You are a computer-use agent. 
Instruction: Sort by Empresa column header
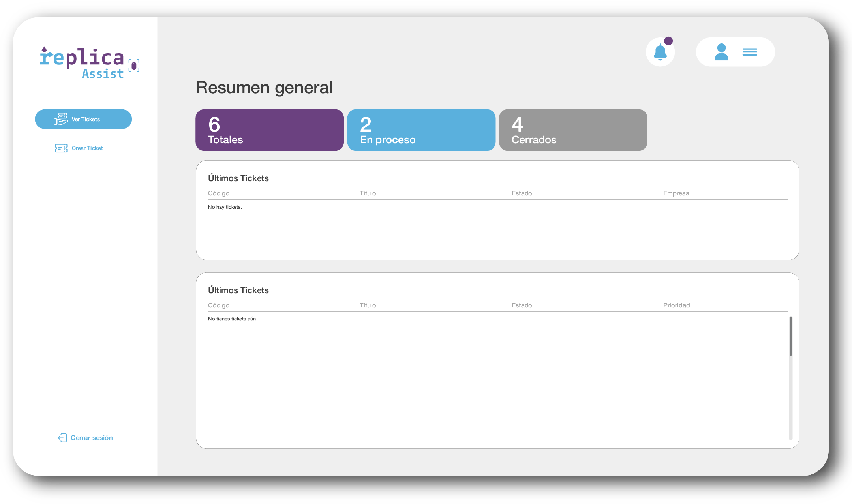676,193
